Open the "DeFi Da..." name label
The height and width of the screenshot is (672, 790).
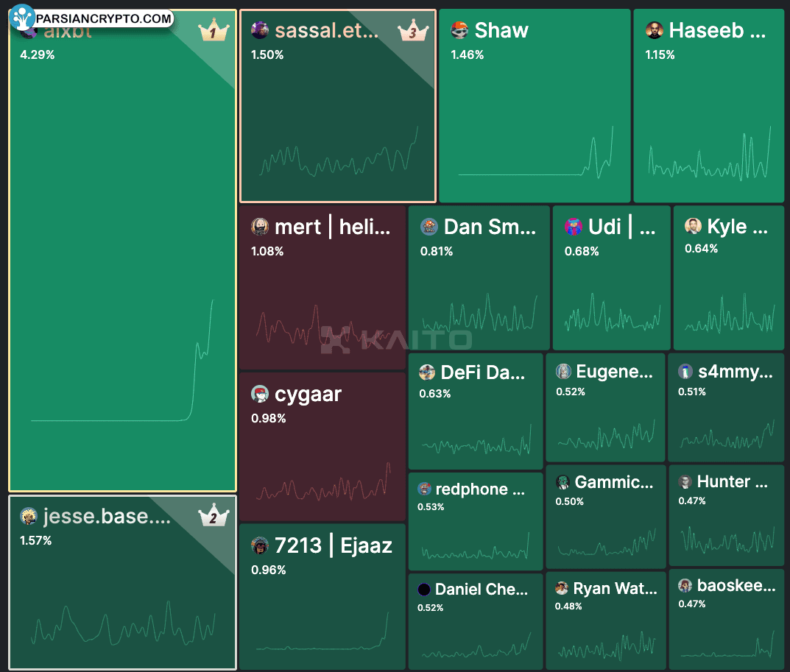(483, 372)
